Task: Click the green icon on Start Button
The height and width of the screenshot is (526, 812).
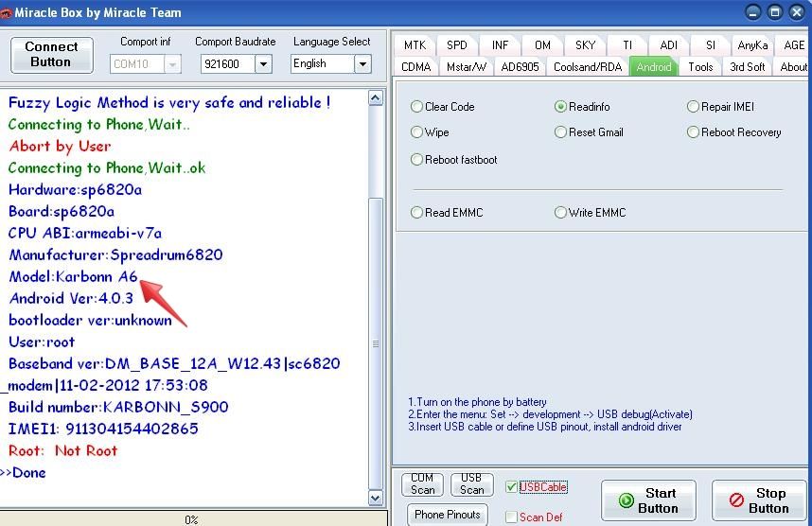Action: (627, 500)
